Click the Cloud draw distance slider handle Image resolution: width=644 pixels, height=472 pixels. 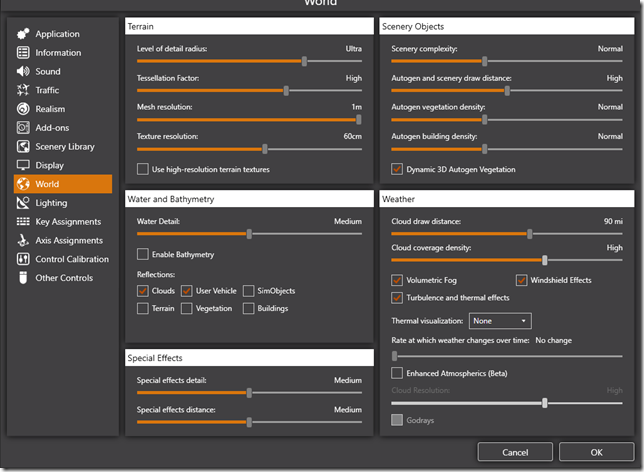[530, 234]
